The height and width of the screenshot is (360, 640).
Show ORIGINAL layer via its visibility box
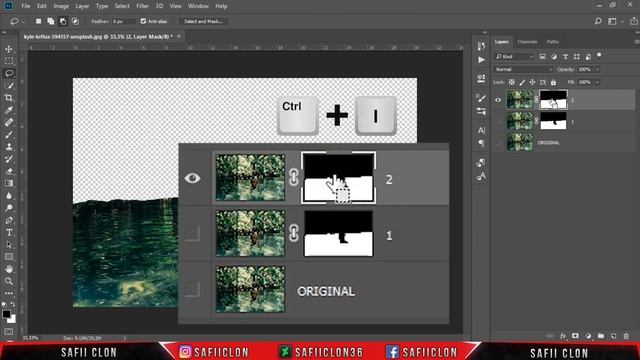click(x=498, y=142)
